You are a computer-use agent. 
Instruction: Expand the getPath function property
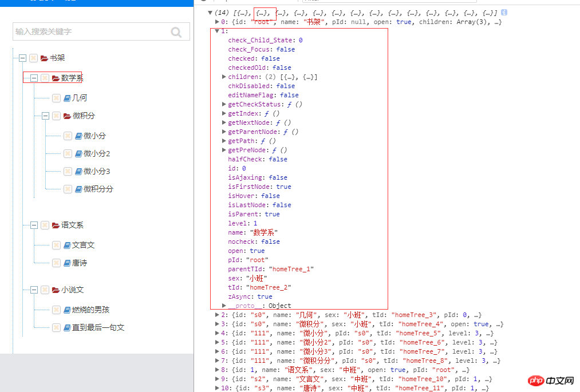pyautogui.click(x=224, y=141)
